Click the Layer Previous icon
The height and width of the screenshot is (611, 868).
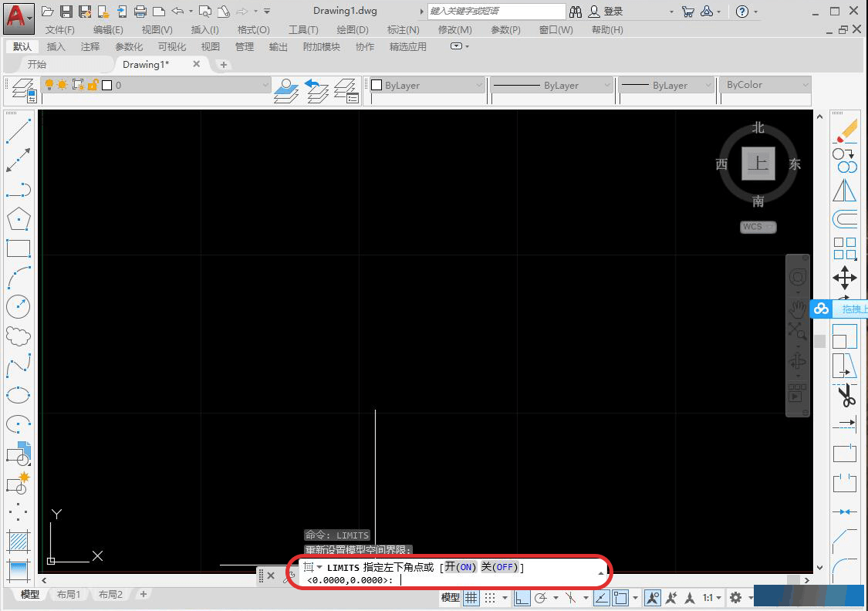(x=316, y=90)
